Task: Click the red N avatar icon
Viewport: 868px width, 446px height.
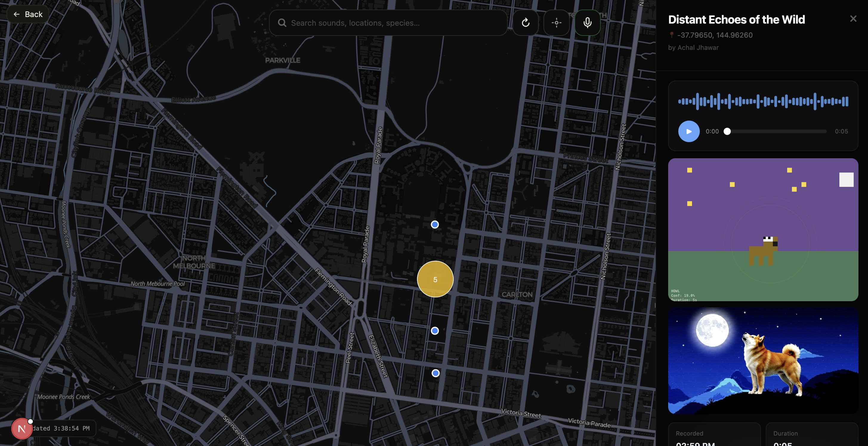Action: (21, 428)
